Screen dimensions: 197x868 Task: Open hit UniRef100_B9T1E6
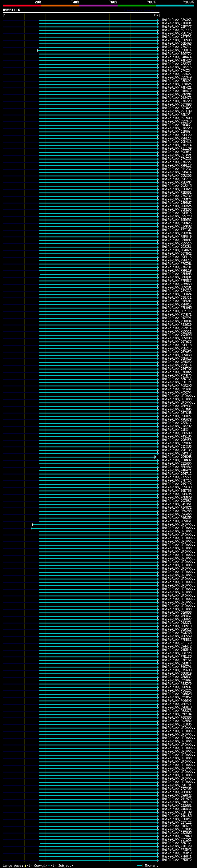177,30
